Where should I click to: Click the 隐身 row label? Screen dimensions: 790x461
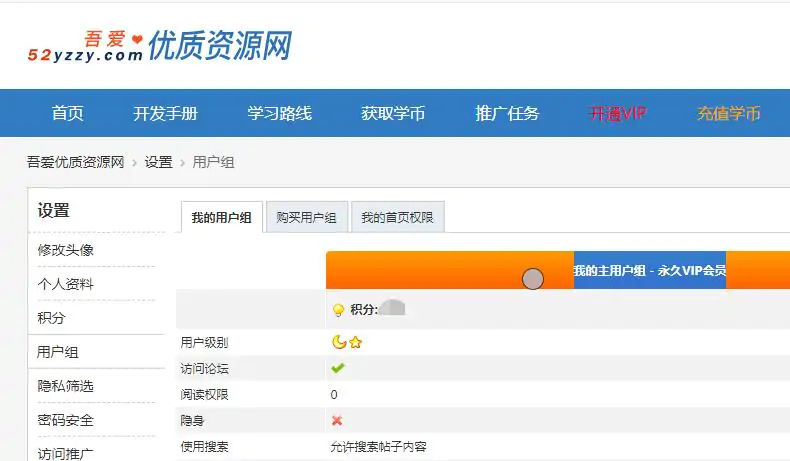pyautogui.click(x=192, y=420)
